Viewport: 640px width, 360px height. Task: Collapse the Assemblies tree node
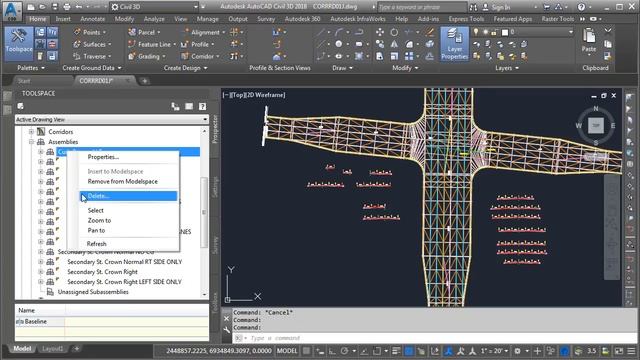pos(31,142)
